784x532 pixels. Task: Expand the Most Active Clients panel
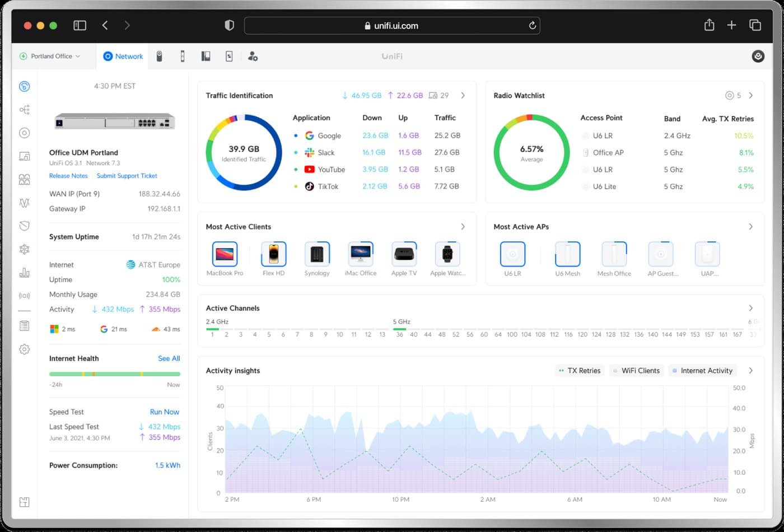[463, 226]
